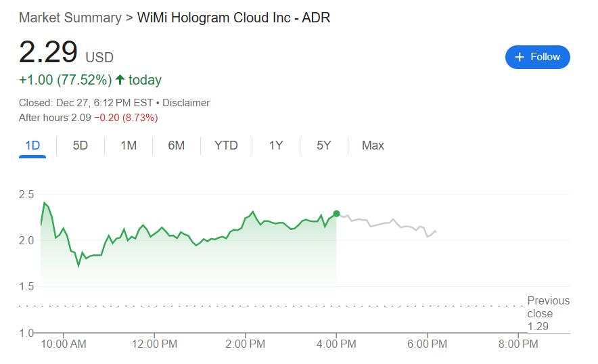Click the after hours price text
Viewport: 598px width, 364px height.
coord(88,118)
